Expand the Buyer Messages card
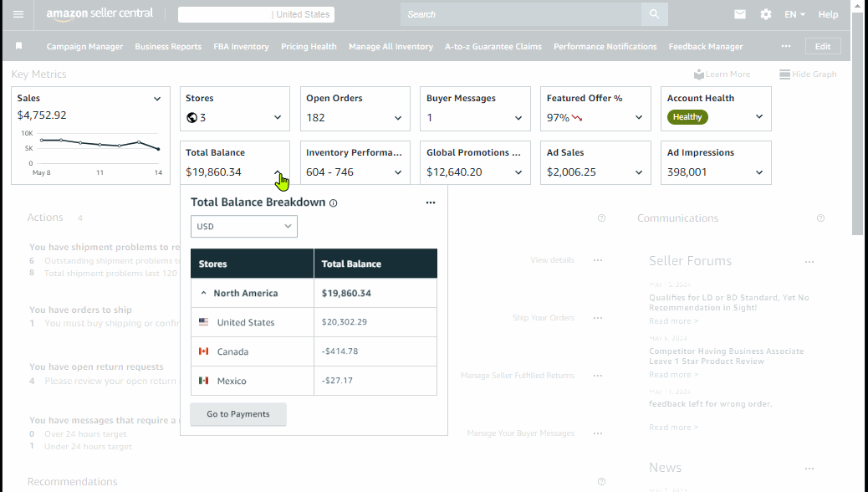The image size is (868, 492). pos(518,118)
